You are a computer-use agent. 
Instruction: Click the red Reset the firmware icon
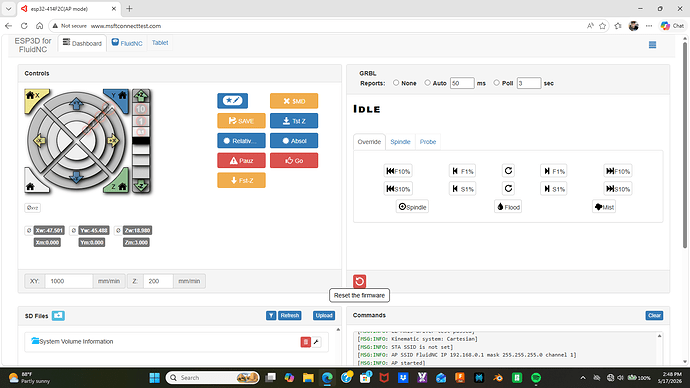360,281
